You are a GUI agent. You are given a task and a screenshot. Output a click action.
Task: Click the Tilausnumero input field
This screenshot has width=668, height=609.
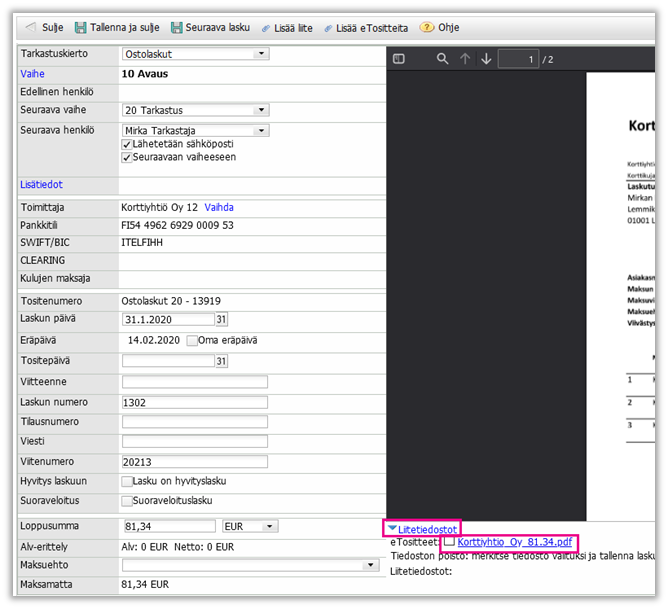[x=195, y=422]
